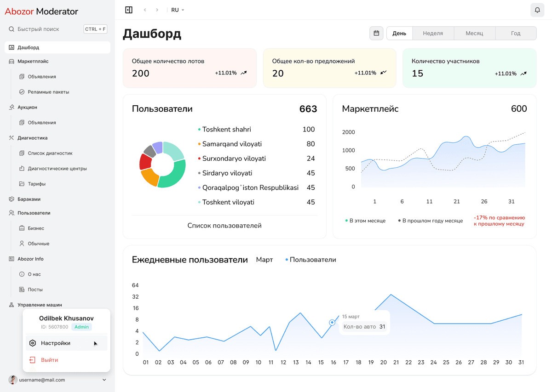Viewport: 552px width, 392px height.
Task: Click the Выйти logout icon
Action: [33, 360]
